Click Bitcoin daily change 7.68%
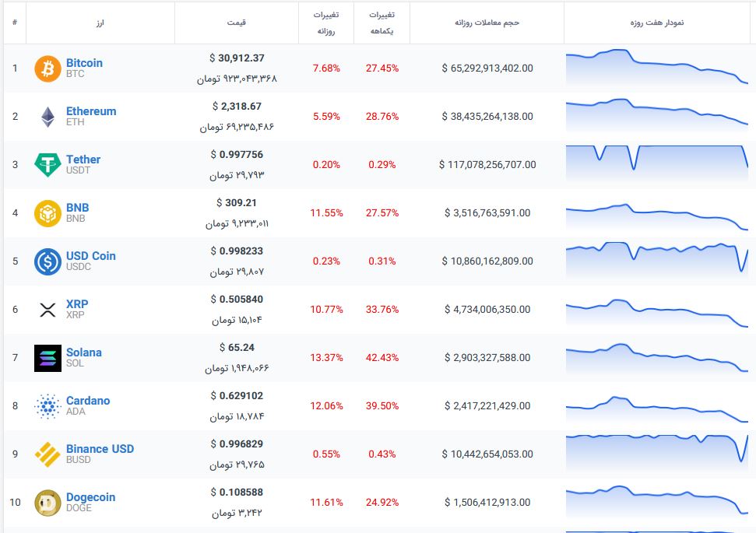Viewport: 756px width, 533px height. click(x=326, y=68)
